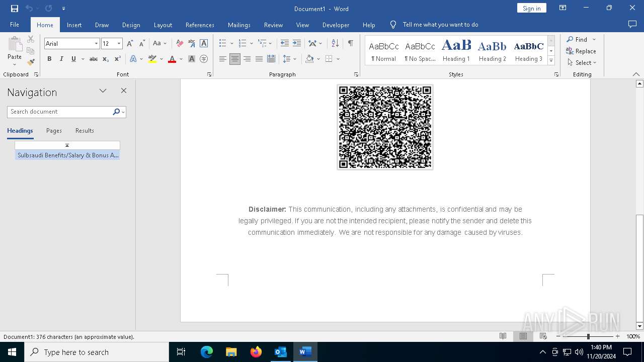Open the File menu

15,25
